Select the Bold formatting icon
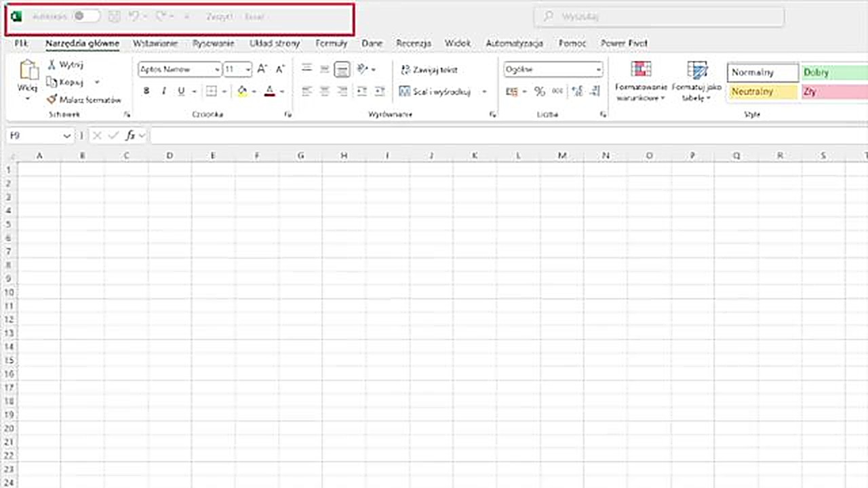This screenshot has width=868, height=488. click(x=146, y=91)
